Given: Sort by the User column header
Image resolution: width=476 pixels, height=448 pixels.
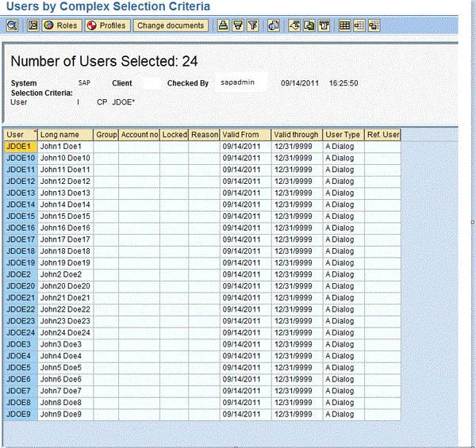Looking at the screenshot, I should coord(20,135).
